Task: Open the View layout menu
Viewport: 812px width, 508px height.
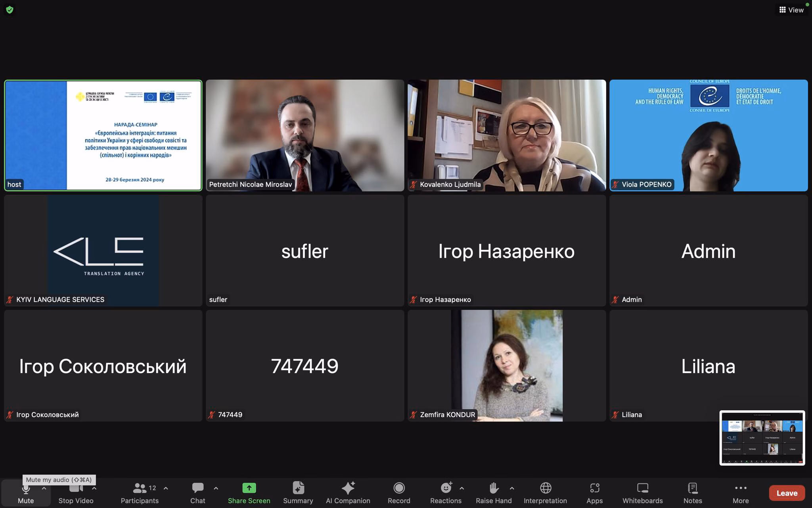Action: click(x=791, y=10)
